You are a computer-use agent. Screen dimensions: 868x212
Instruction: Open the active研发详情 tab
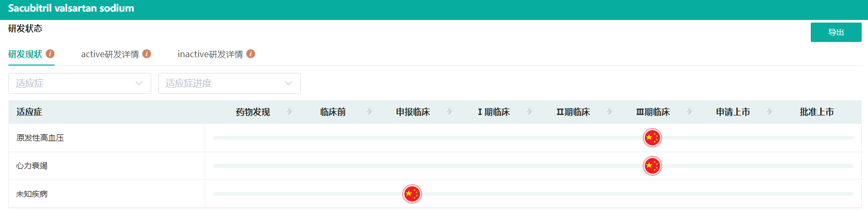coord(110,54)
